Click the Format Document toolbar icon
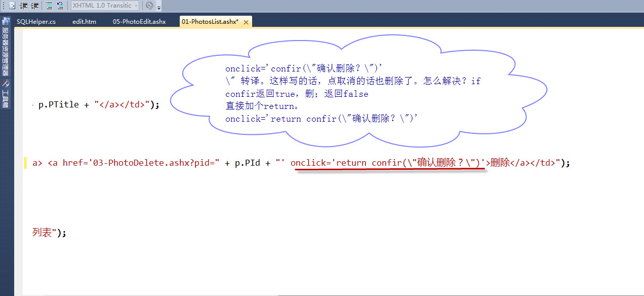The image size is (644, 296). click(x=49, y=6)
